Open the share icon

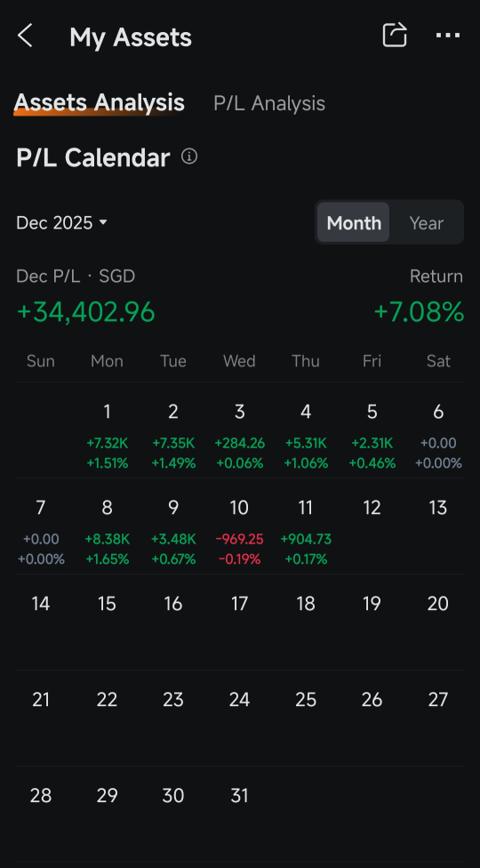point(395,35)
